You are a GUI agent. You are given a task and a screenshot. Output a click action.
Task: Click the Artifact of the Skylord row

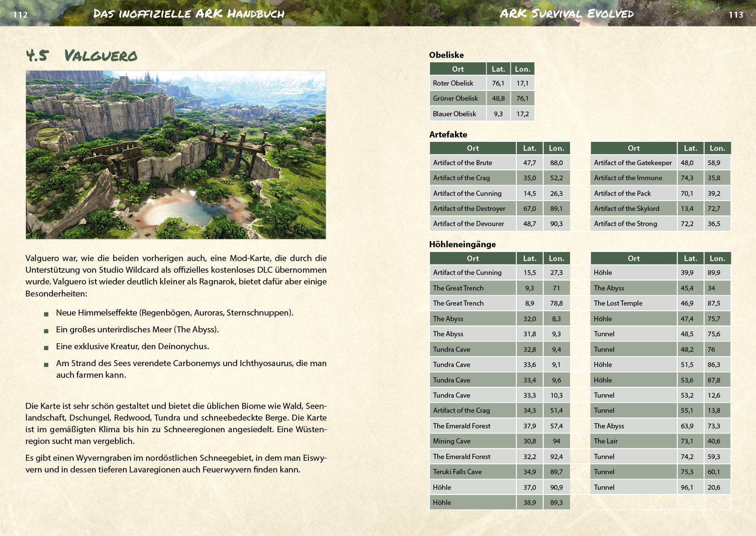[x=660, y=208]
